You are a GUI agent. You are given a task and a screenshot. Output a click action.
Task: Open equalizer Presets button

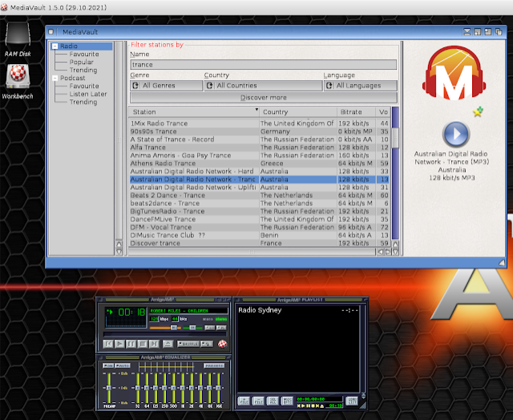[x=213, y=365]
